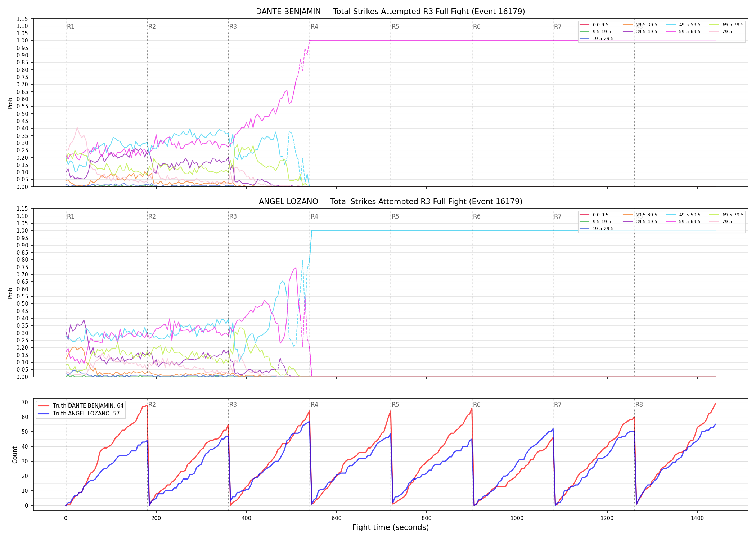
Task: Select '9.5-19.5' legend entry in Dante Benjamin chart
Action: pos(595,32)
